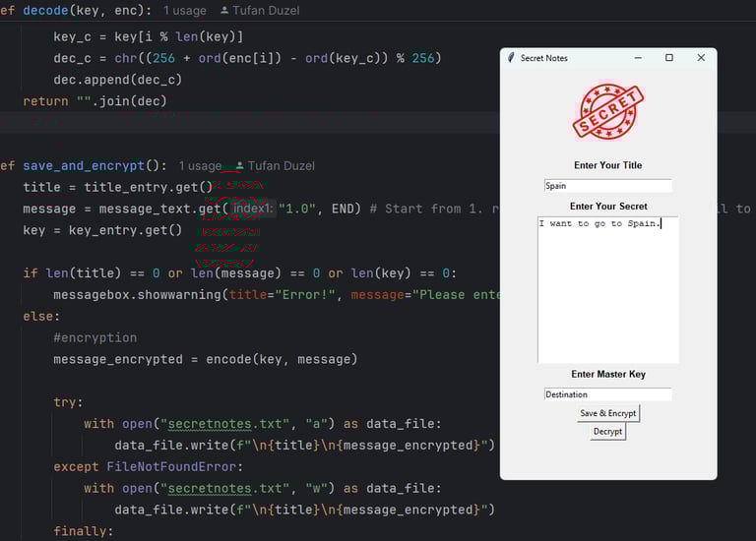
Task: Click the author person icon beside decode
Action: pos(224,10)
